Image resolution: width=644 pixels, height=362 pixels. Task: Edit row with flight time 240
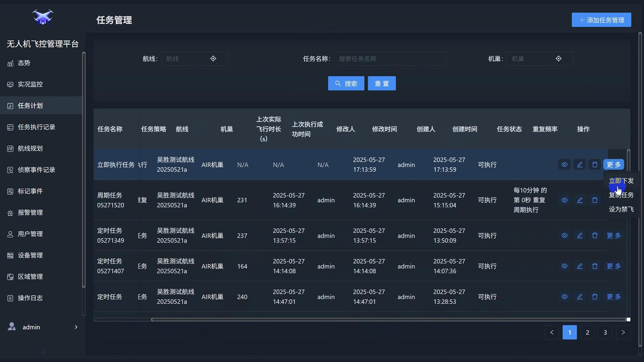pyautogui.click(x=580, y=297)
